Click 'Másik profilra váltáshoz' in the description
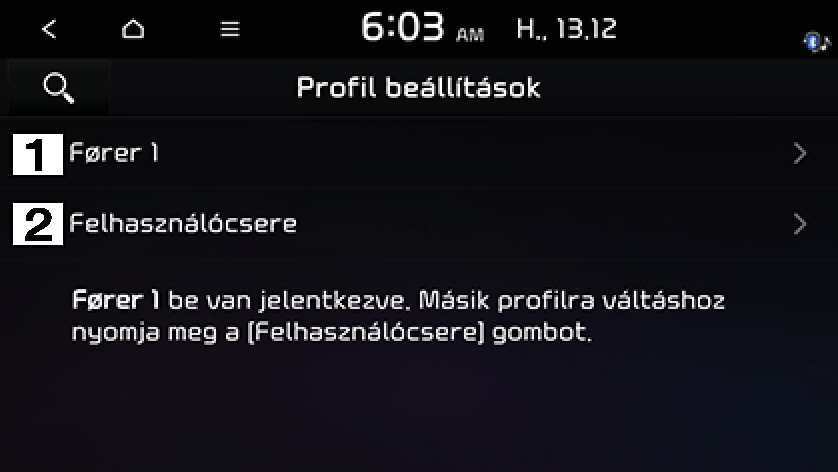Viewport: 838px width, 472px height. click(571, 300)
